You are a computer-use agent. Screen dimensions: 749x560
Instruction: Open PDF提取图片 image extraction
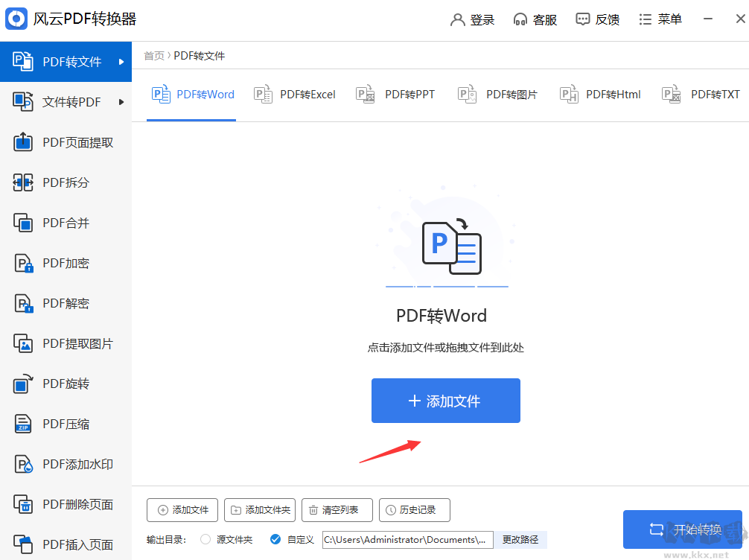(66, 343)
